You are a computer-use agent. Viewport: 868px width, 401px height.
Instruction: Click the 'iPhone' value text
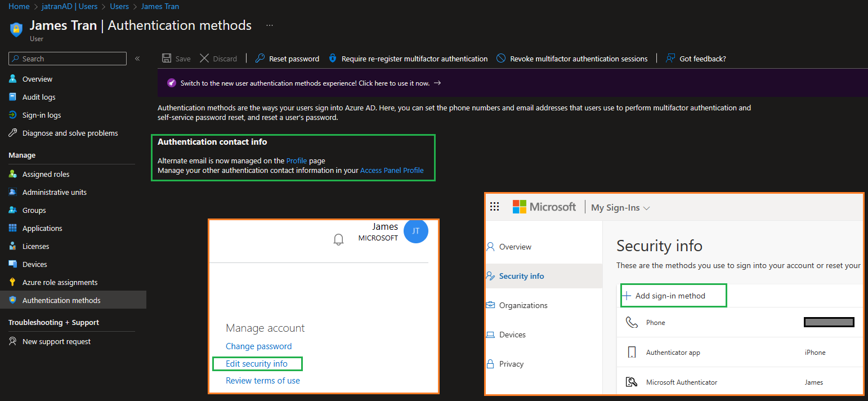[815, 353]
